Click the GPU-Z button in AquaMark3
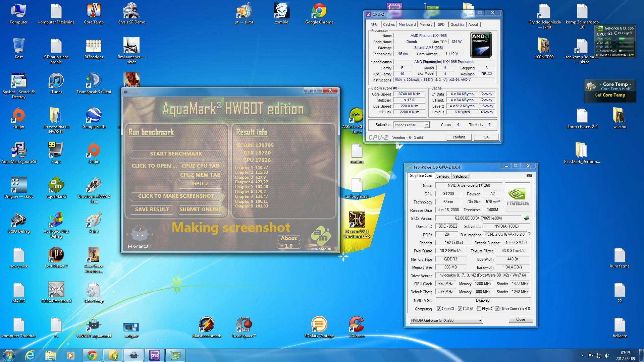This screenshot has width=644, height=362. (200, 183)
